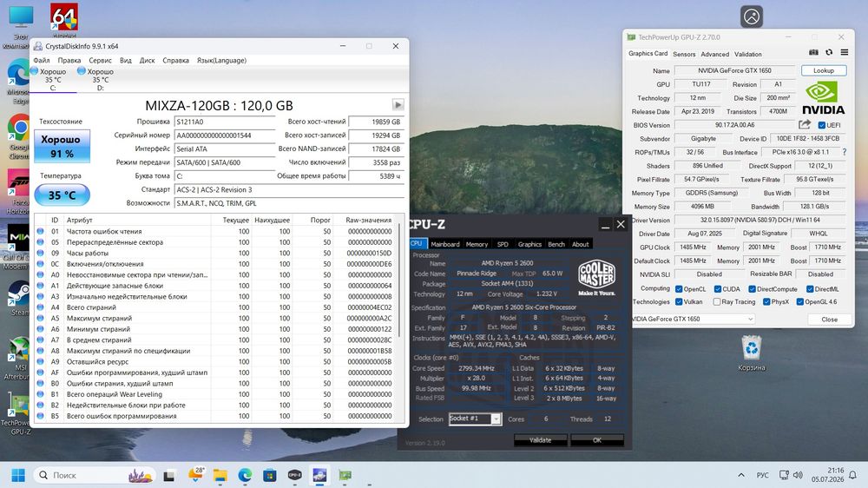Switch to the Advanced tab in GPU-Z
The width and height of the screenshot is (868, 488).
714,55
